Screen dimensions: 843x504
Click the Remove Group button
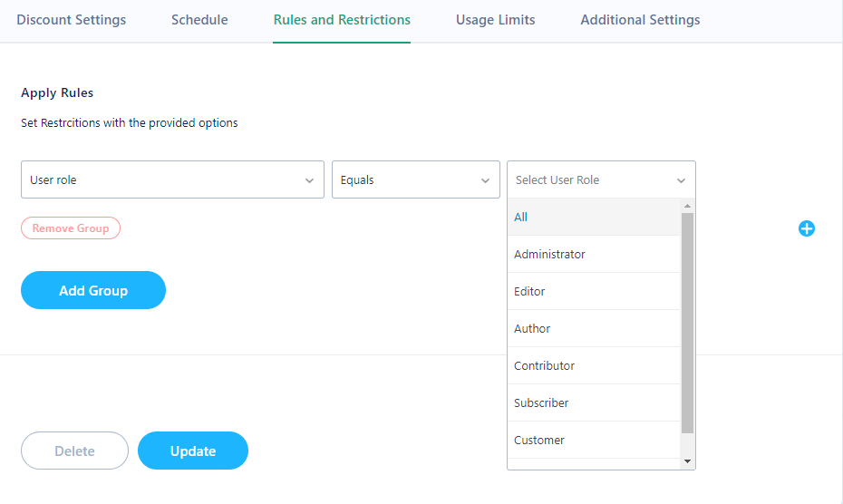[x=71, y=228]
